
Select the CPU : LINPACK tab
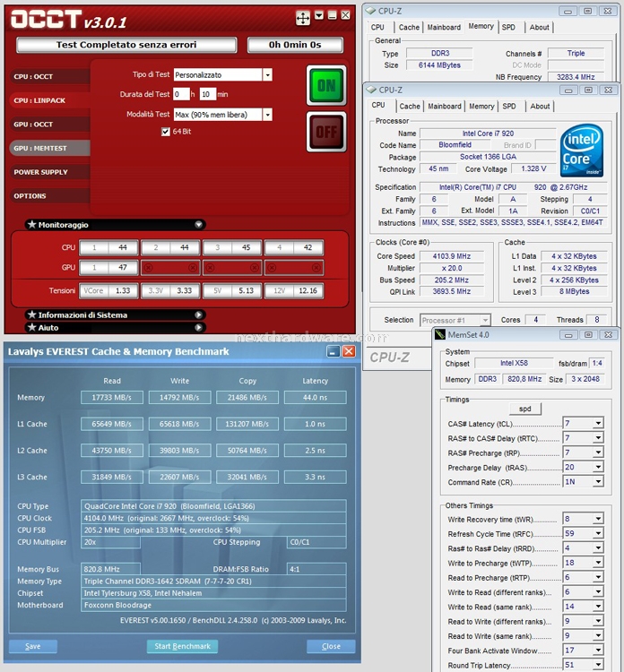(x=49, y=100)
